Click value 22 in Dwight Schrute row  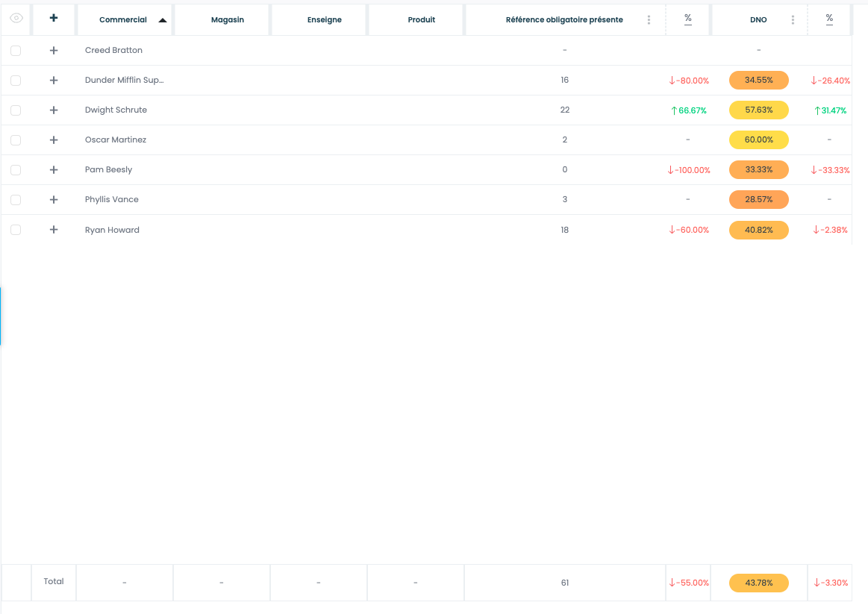pos(565,110)
